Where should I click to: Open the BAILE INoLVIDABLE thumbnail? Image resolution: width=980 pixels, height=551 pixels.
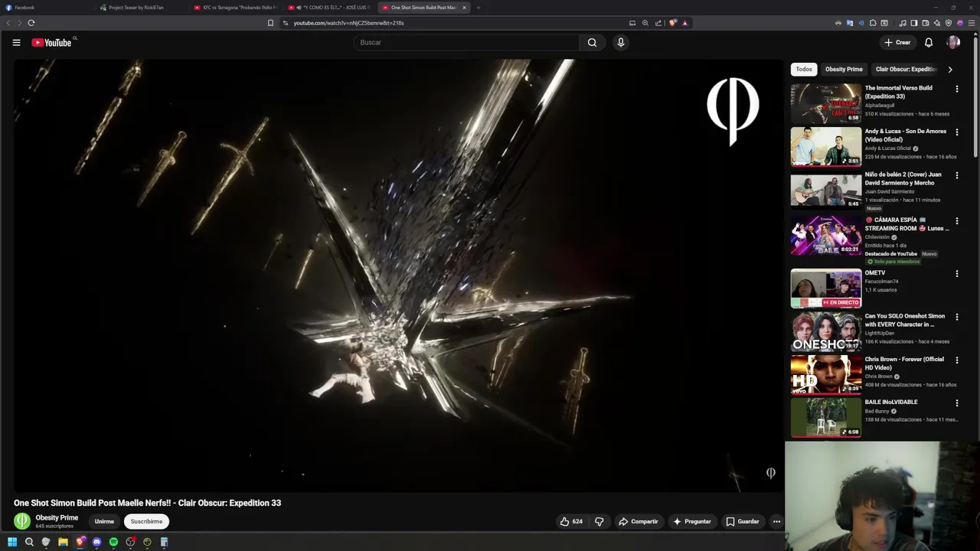(x=826, y=417)
